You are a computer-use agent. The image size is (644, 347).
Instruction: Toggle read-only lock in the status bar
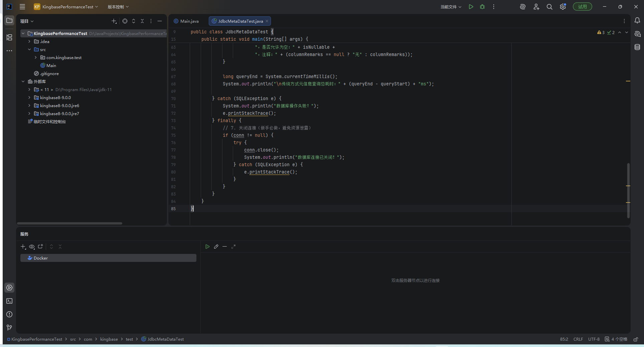pos(636,339)
